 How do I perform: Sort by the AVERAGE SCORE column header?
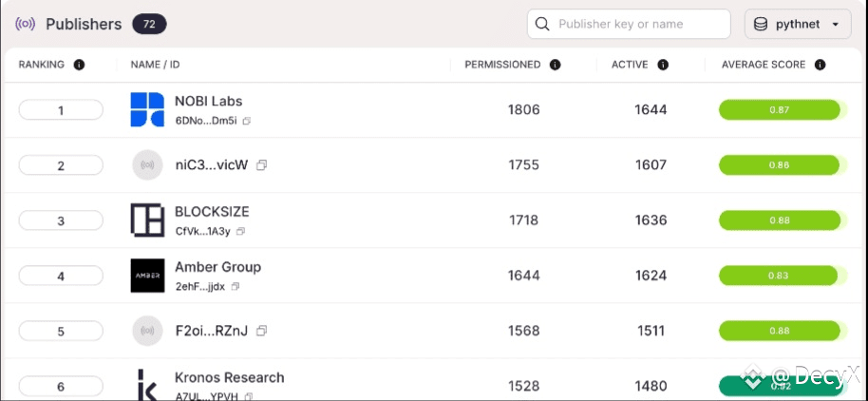[x=764, y=65]
